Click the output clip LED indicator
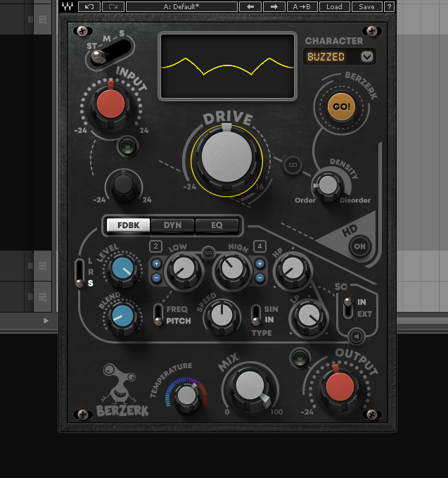The image size is (448, 478). click(300, 358)
